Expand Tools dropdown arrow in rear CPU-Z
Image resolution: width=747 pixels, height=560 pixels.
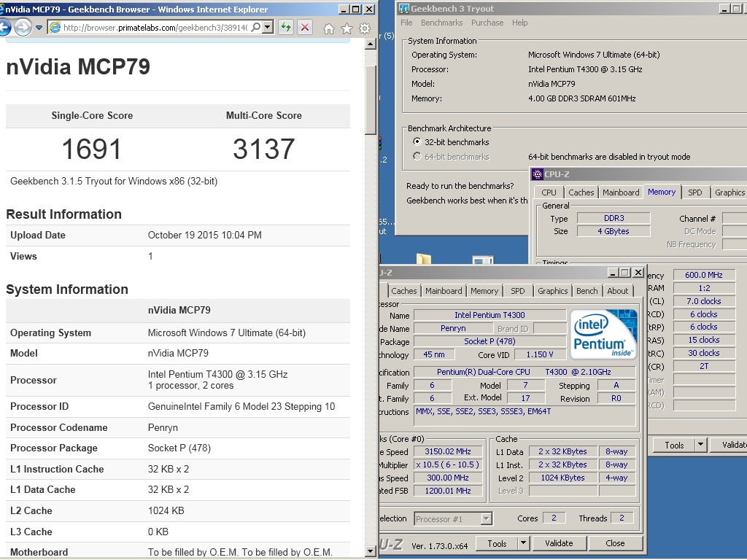pos(700,446)
